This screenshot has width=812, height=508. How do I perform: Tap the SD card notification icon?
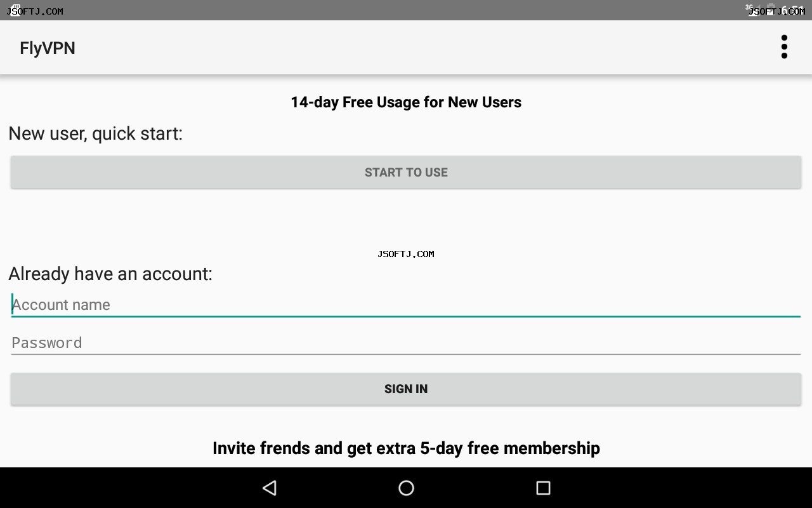(x=16, y=9)
